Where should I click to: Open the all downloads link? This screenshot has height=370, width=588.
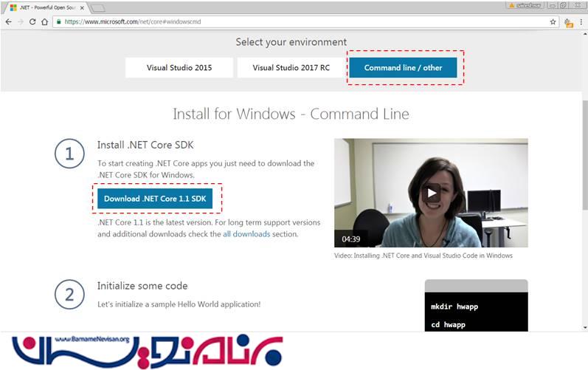[246, 234]
